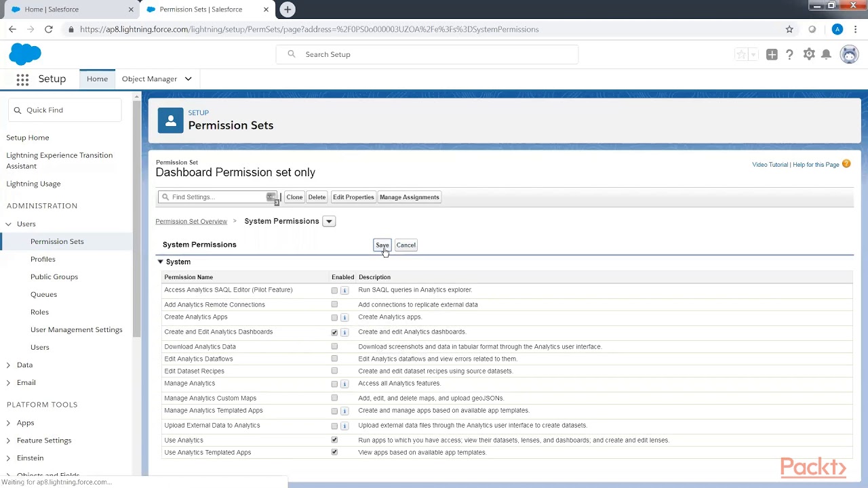Enable Access Analytics SAQL Editor checkbox
Viewport: 868px width, 488px height.
[x=334, y=290]
